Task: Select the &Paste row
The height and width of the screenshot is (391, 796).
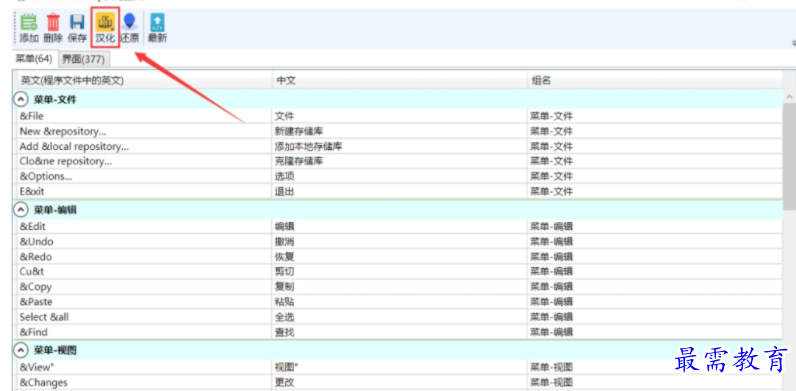Action: 399,302
